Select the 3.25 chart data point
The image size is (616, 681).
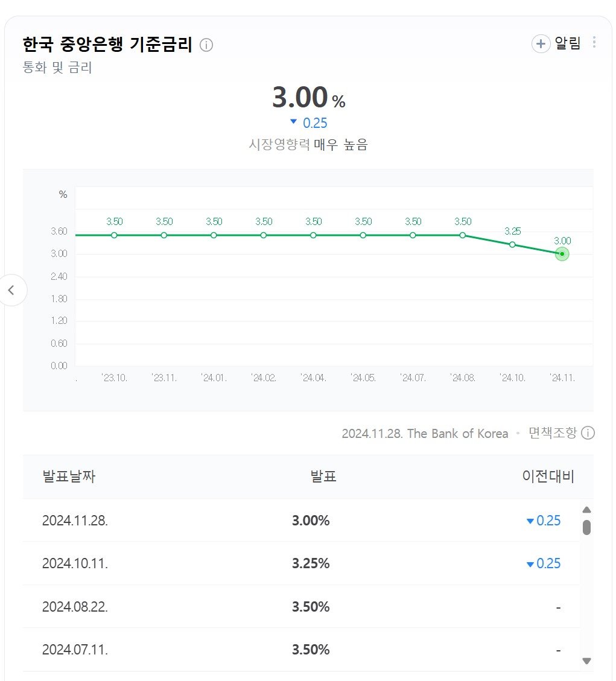[x=512, y=244]
